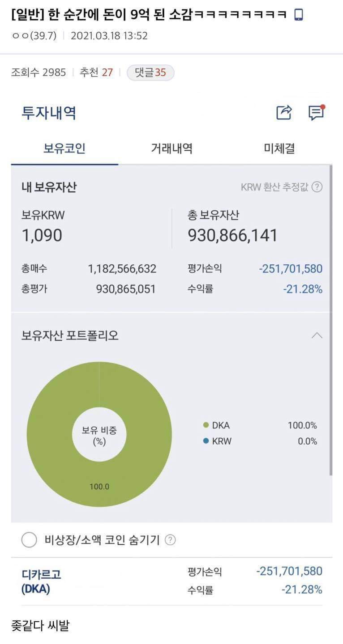Collapse the 보유자산 포트폴리오 section
Screen dimensions: 343x644
pos(317,335)
